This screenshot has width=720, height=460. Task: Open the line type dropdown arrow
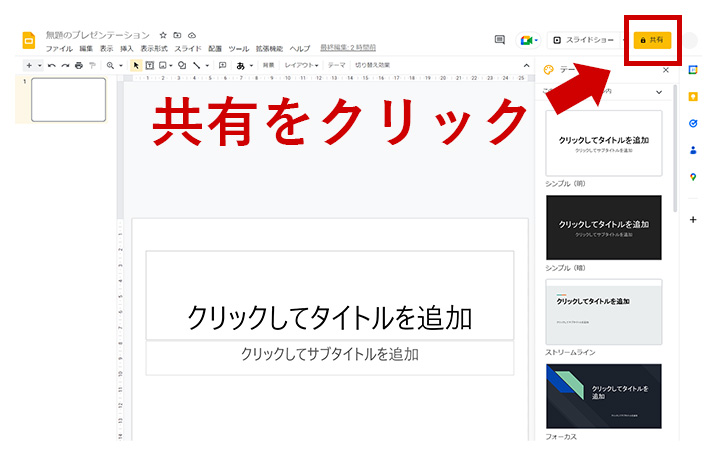click(207, 66)
